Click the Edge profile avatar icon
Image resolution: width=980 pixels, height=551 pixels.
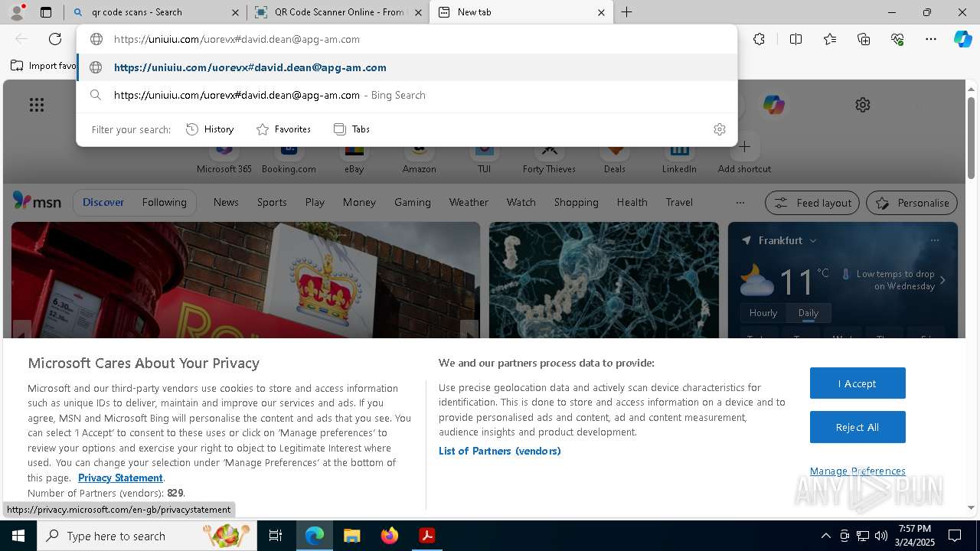[x=16, y=12]
